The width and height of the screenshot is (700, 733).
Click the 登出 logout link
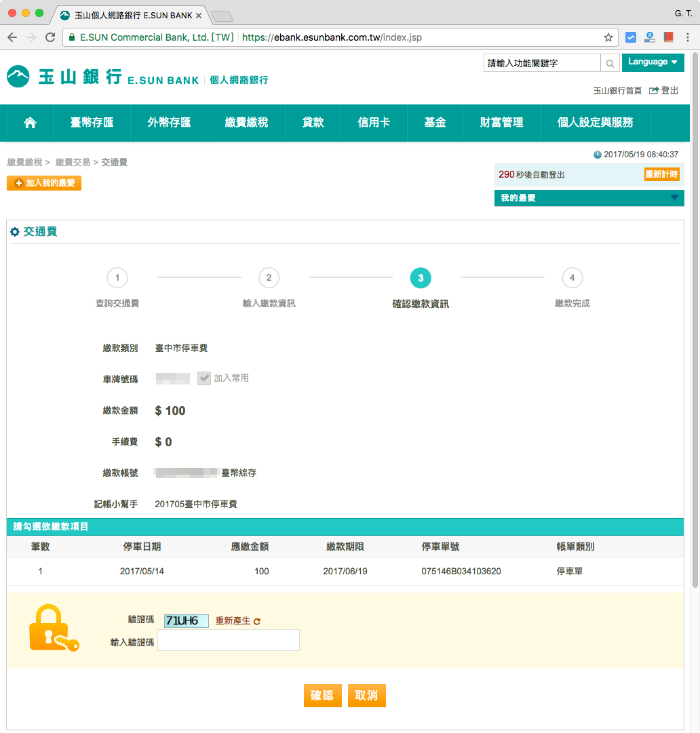pos(664,90)
